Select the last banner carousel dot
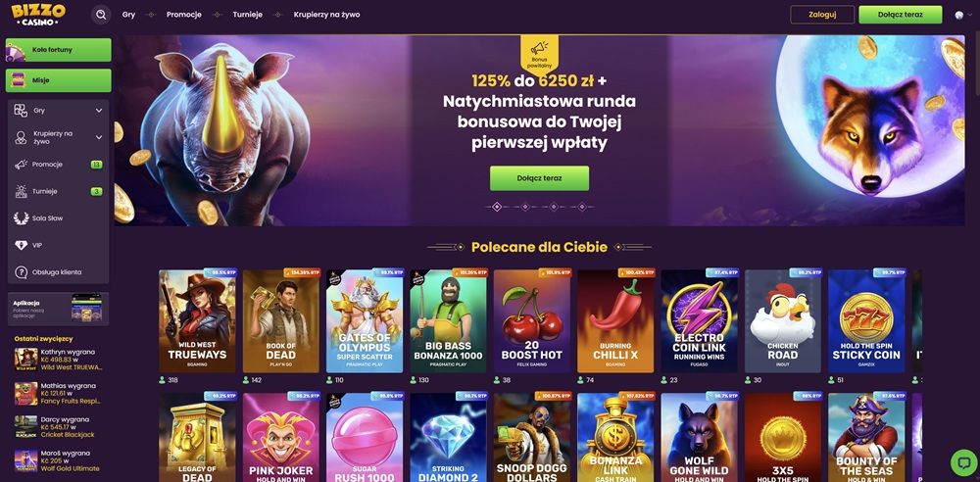Viewport: 980px width, 482px height. [582, 207]
